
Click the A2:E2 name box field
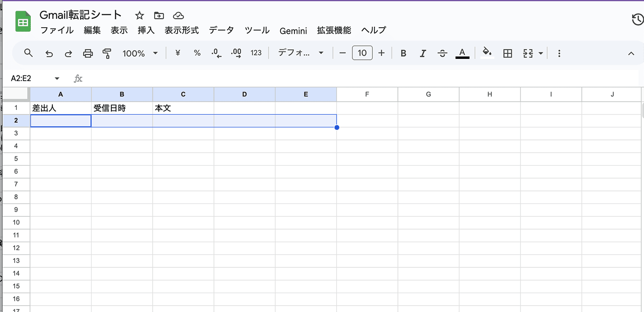(35, 78)
